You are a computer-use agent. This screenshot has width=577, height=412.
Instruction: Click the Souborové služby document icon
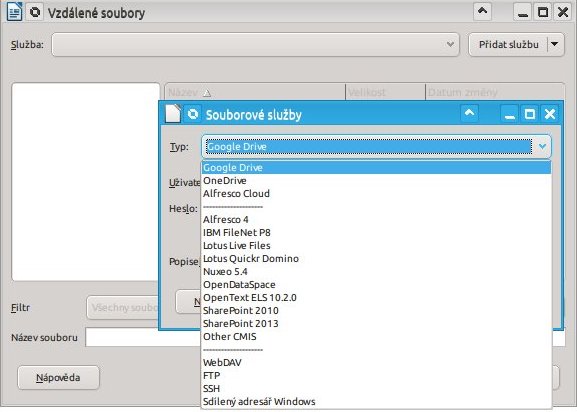[173, 113]
